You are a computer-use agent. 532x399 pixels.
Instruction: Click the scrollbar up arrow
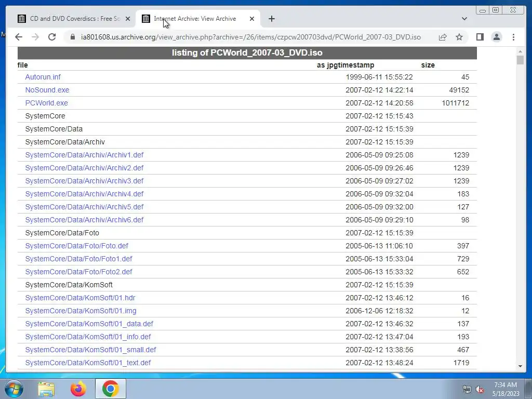(520, 51)
